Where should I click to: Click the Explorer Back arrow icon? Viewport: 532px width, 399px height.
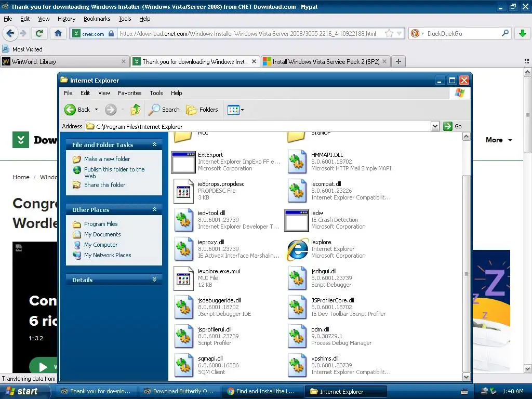click(x=70, y=110)
